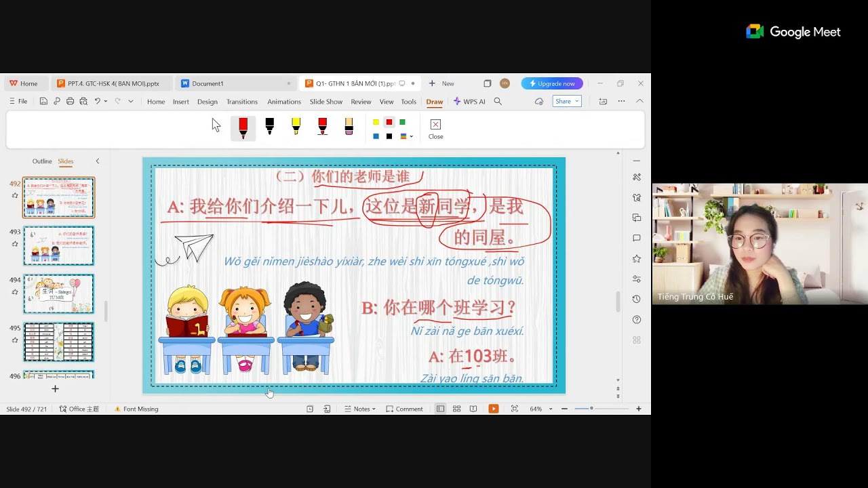
Task: Click the Comment button in status bar
Action: pos(404,409)
